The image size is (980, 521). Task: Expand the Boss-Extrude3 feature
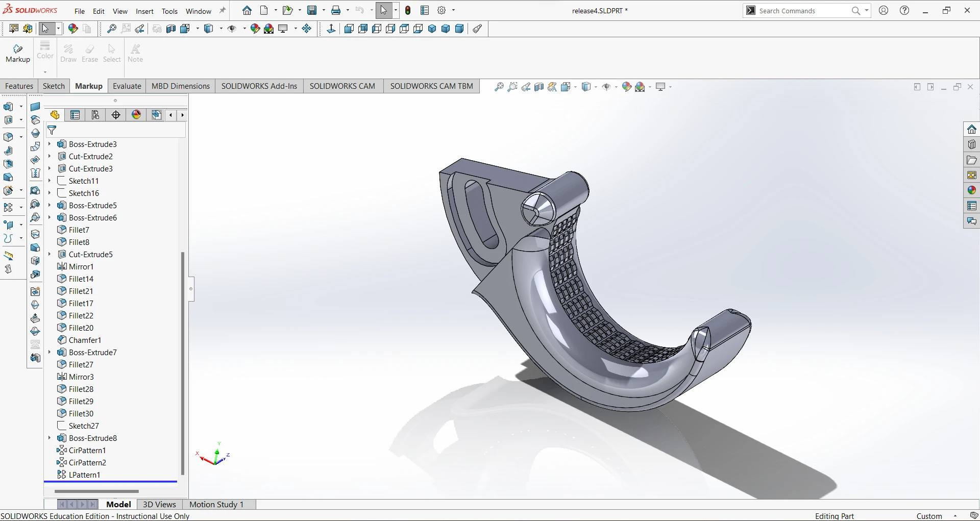(x=50, y=144)
